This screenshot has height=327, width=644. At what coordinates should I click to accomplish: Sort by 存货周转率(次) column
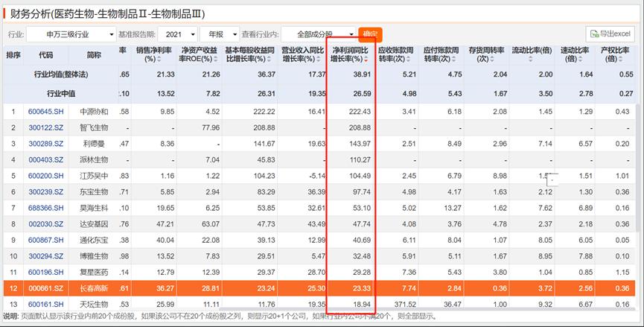pos(487,54)
